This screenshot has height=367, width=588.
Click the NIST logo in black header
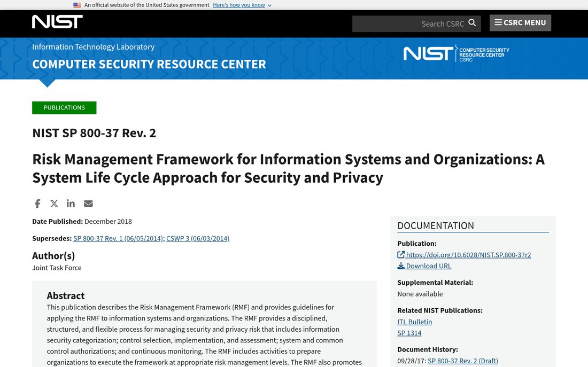(57, 22)
